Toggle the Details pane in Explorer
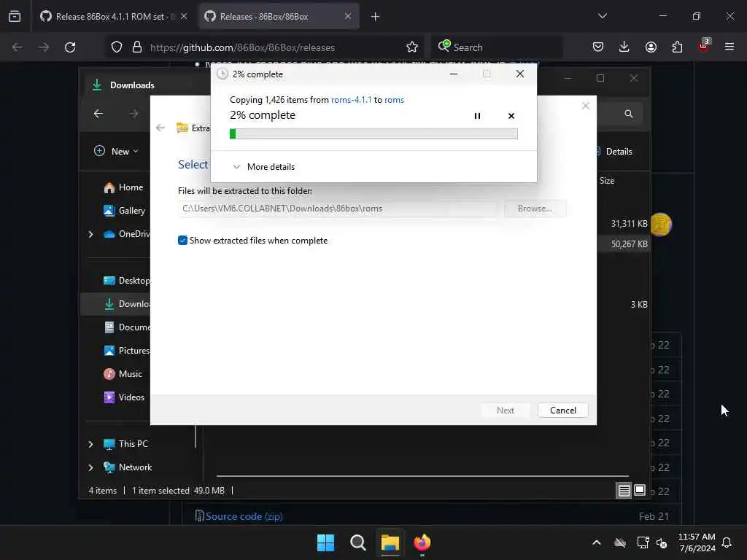 coord(614,152)
